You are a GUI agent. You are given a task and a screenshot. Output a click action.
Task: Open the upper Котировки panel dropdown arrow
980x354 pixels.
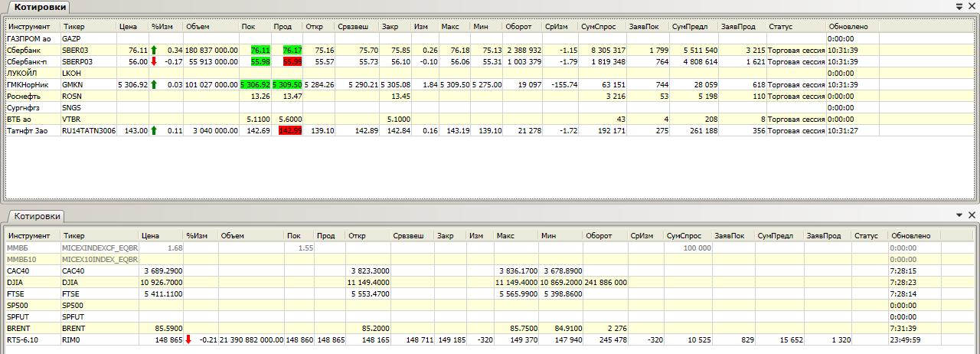coord(959,6)
